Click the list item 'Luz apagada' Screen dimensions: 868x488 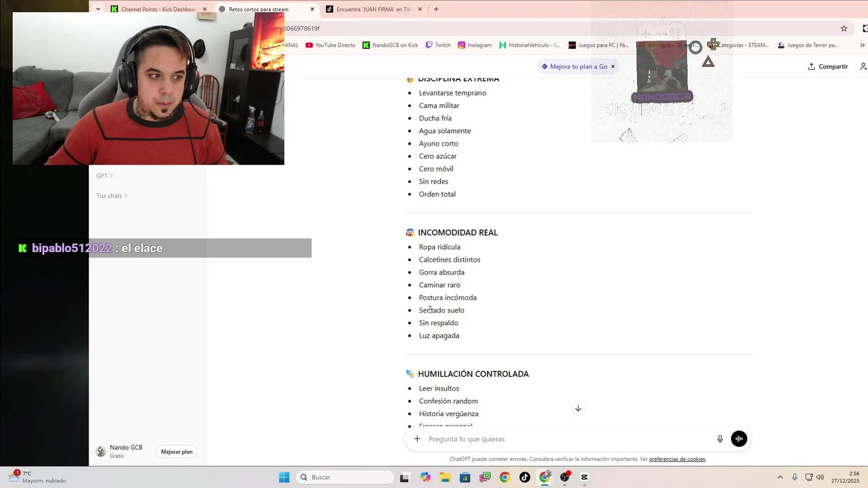tap(439, 335)
